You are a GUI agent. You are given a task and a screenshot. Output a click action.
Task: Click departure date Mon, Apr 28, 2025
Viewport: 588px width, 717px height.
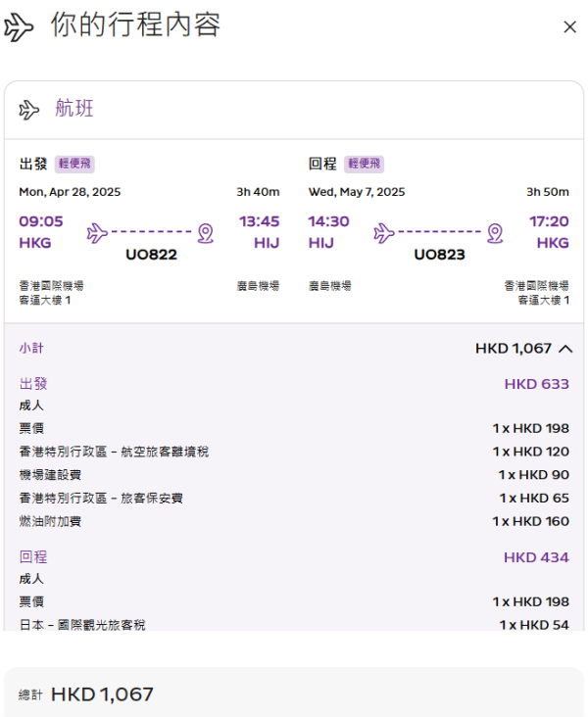(x=70, y=192)
